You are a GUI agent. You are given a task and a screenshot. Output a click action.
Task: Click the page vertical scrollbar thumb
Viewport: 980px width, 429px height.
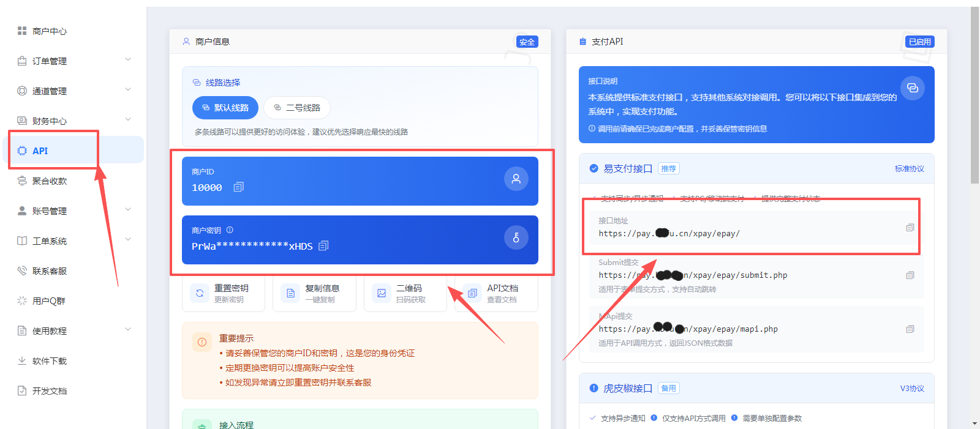[975, 95]
